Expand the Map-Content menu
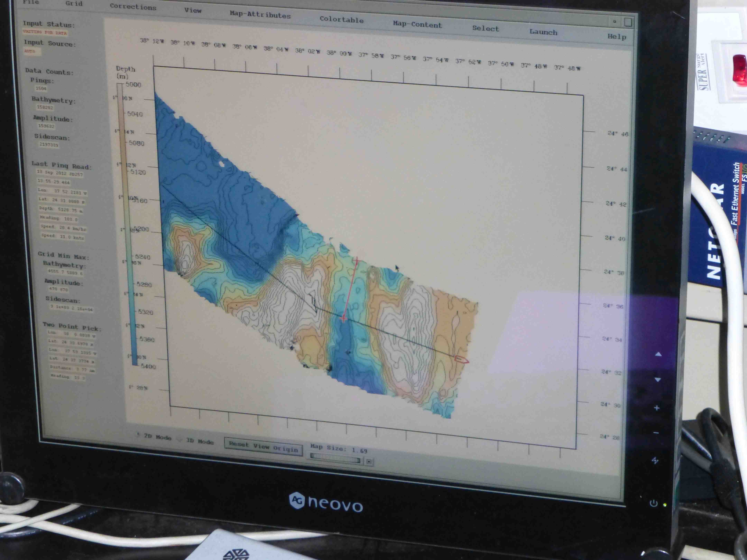 coord(417,24)
